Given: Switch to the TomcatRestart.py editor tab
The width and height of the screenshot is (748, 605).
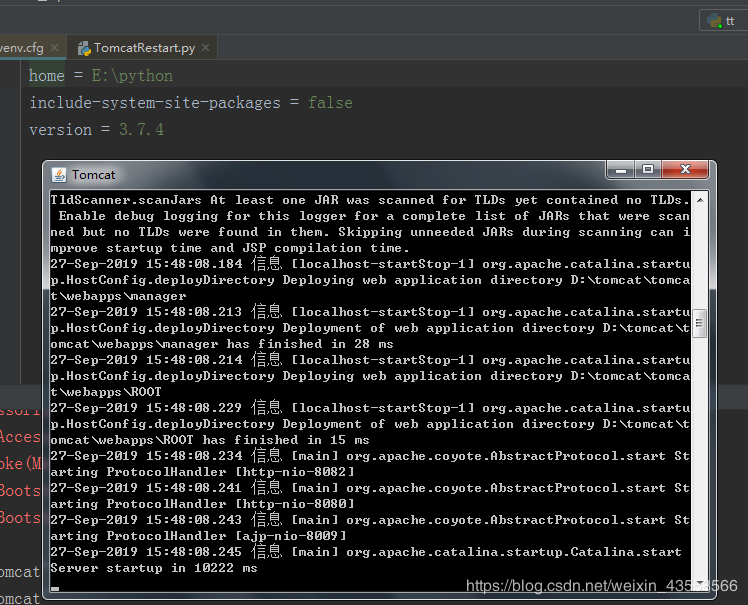Looking at the screenshot, I should 142,48.
